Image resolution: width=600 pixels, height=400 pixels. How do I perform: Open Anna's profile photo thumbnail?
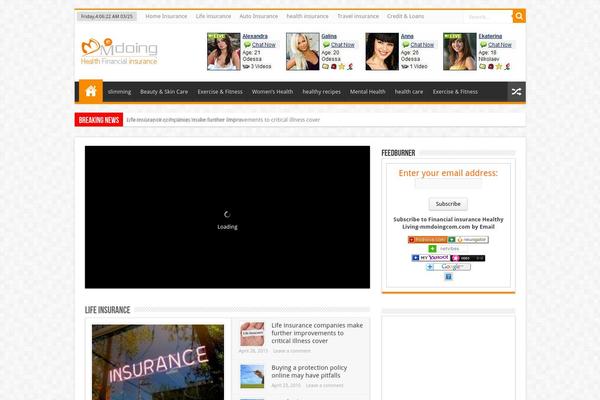point(382,51)
